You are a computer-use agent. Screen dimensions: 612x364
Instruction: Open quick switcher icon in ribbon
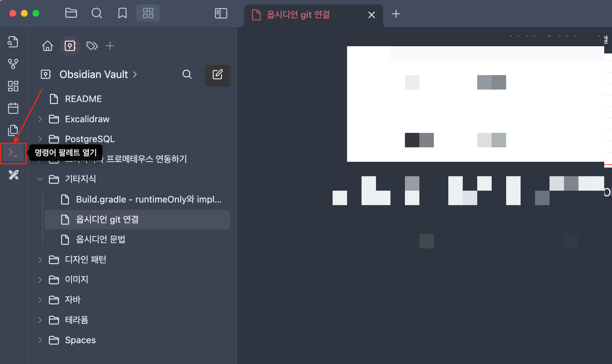click(x=13, y=42)
